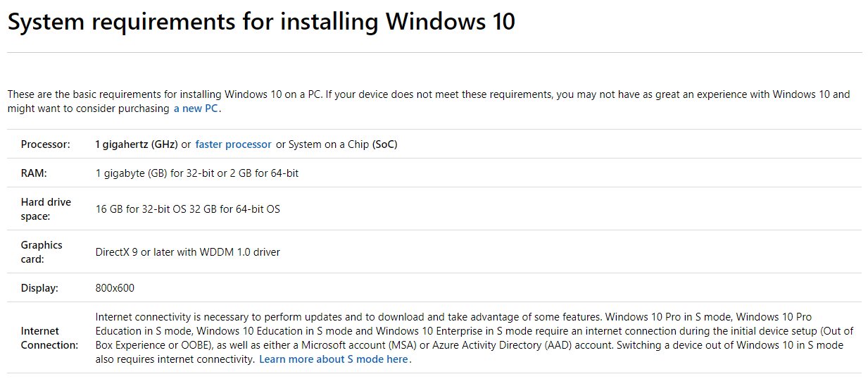Open the 'a new PC' link
Image resolution: width=868 pixels, height=379 pixels.
coord(196,108)
